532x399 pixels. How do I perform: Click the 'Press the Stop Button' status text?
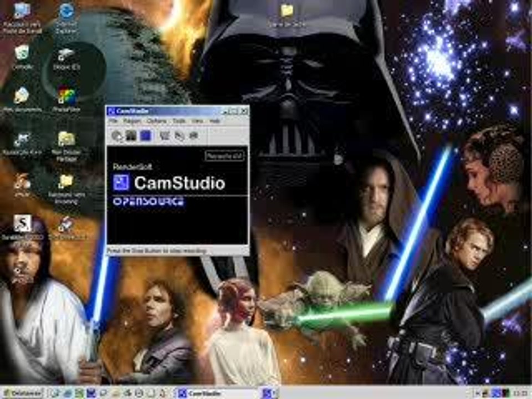[156, 250]
